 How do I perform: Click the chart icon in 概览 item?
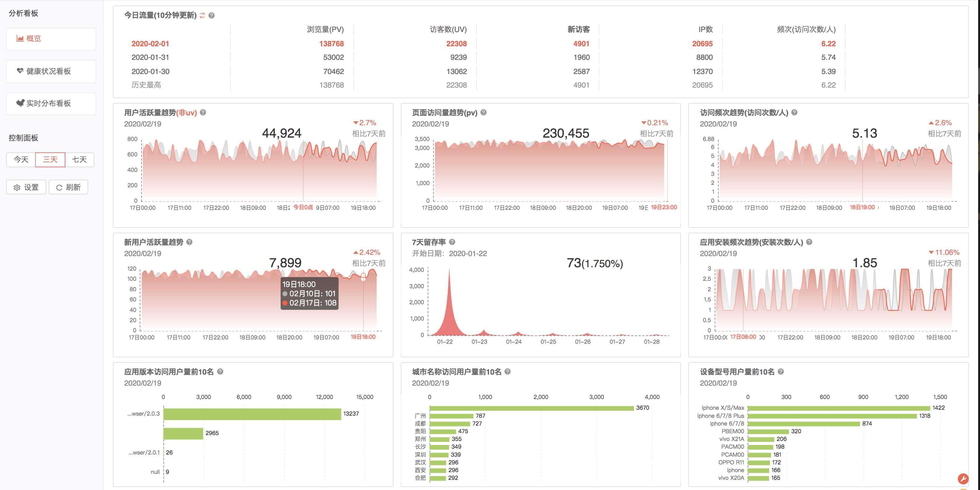click(20, 39)
